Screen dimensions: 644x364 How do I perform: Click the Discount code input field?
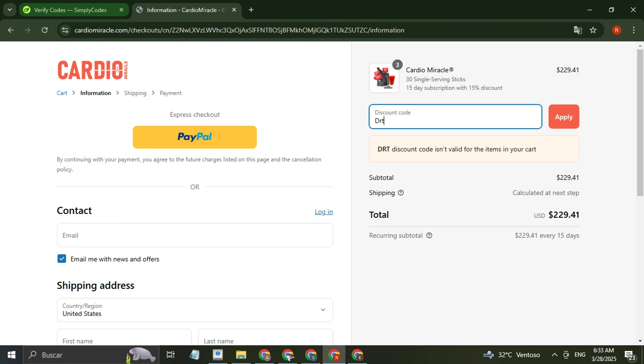456,116
